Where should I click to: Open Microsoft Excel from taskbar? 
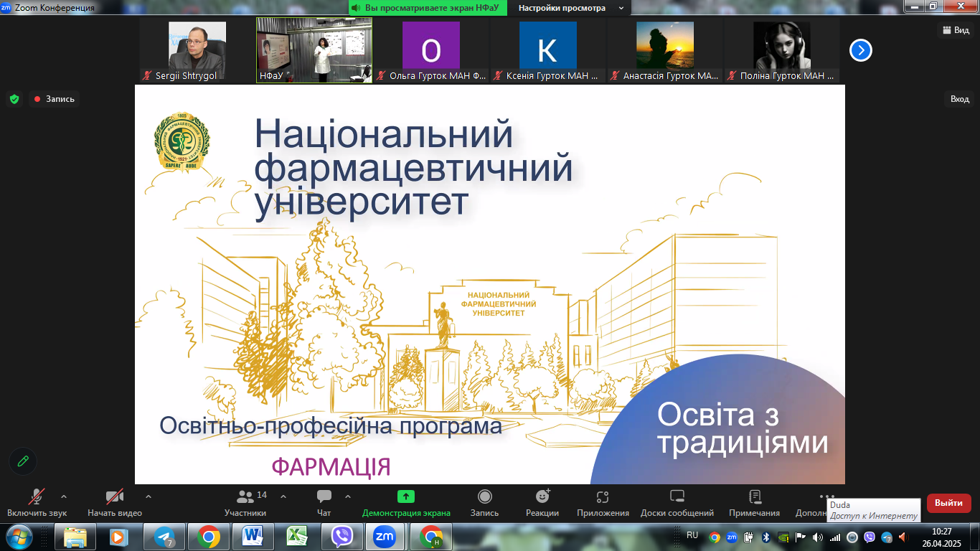pos(297,537)
